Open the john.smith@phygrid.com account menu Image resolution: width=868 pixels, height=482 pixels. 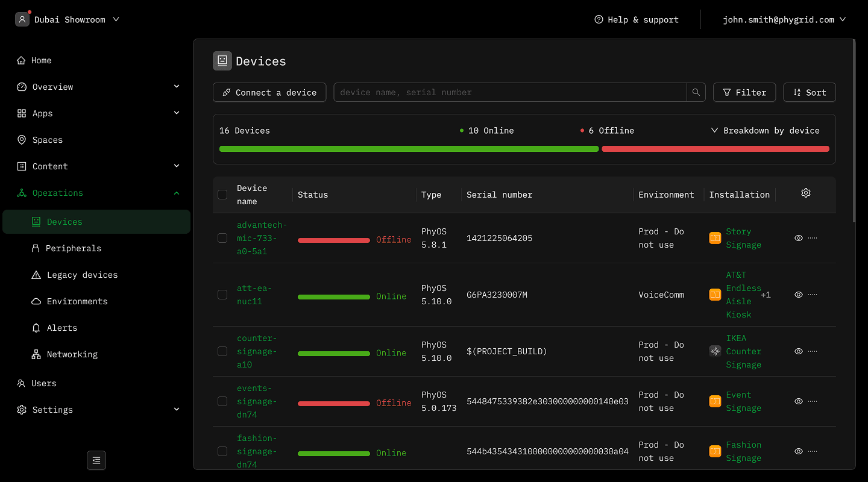[x=784, y=19]
